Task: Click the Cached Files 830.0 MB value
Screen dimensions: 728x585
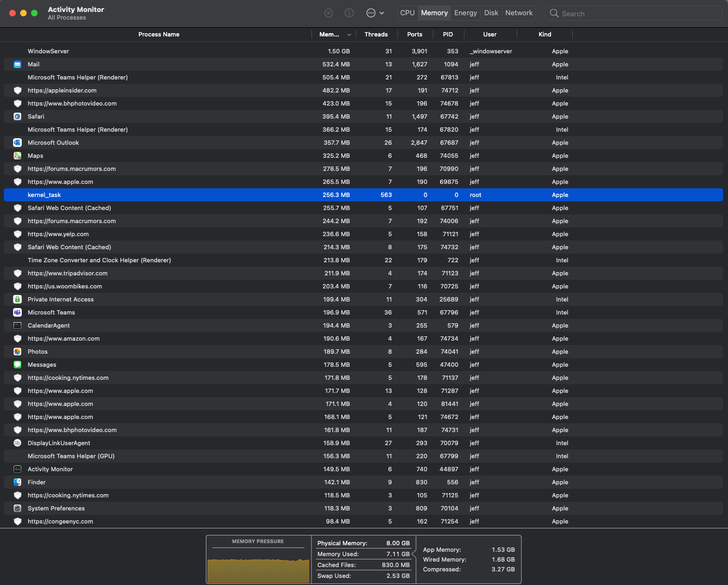Action: [x=396, y=565]
